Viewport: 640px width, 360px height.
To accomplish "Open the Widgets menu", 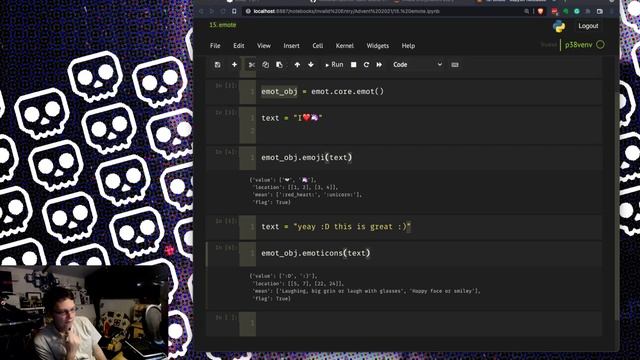I will [378, 46].
